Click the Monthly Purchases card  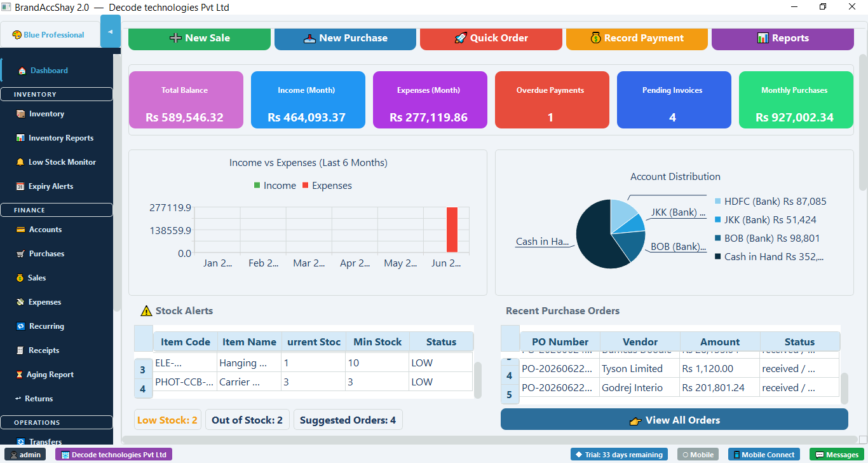pos(796,100)
